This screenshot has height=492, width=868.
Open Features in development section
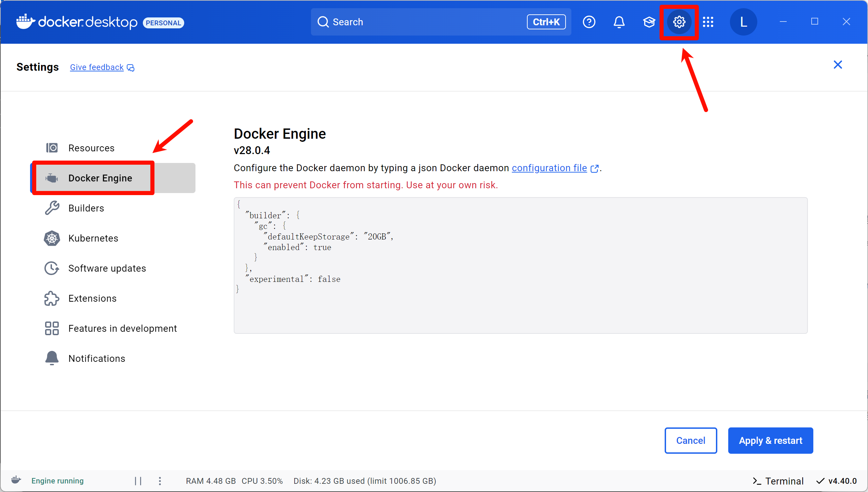122,328
